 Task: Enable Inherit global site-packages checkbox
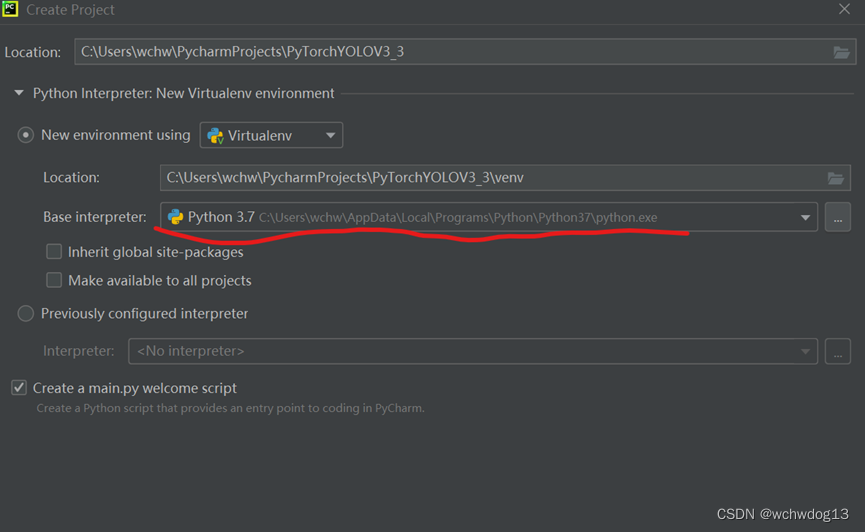pos(54,252)
